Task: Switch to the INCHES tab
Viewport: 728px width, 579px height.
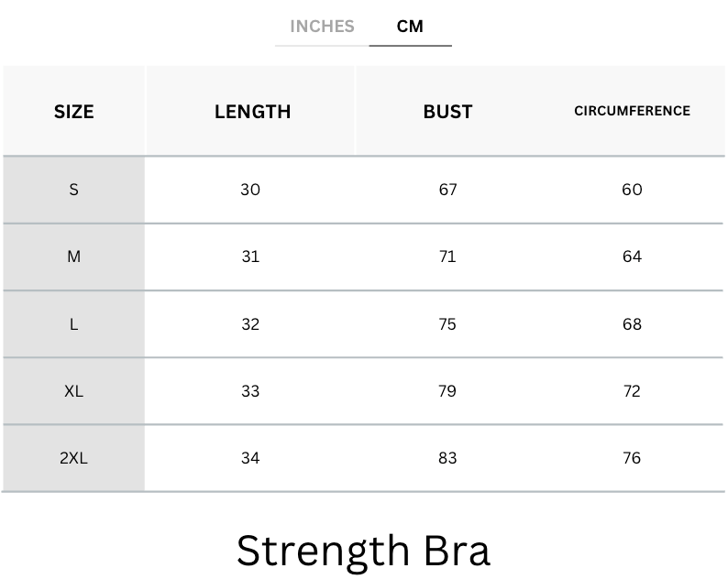Action: pos(322,27)
